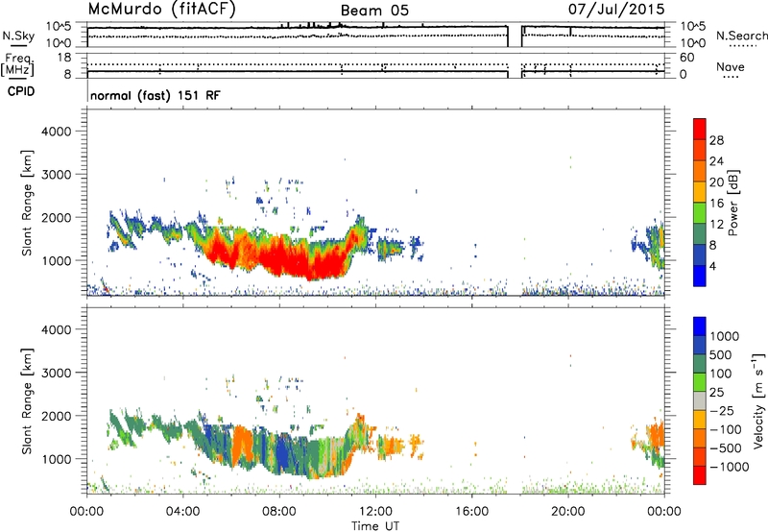The height and width of the screenshot is (532, 768).
Task: Select the 500 label on Velocity colorbar
Action: coord(721,354)
